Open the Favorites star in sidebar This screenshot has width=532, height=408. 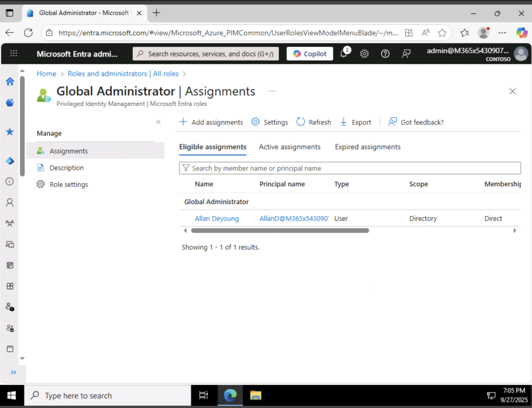(10, 132)
